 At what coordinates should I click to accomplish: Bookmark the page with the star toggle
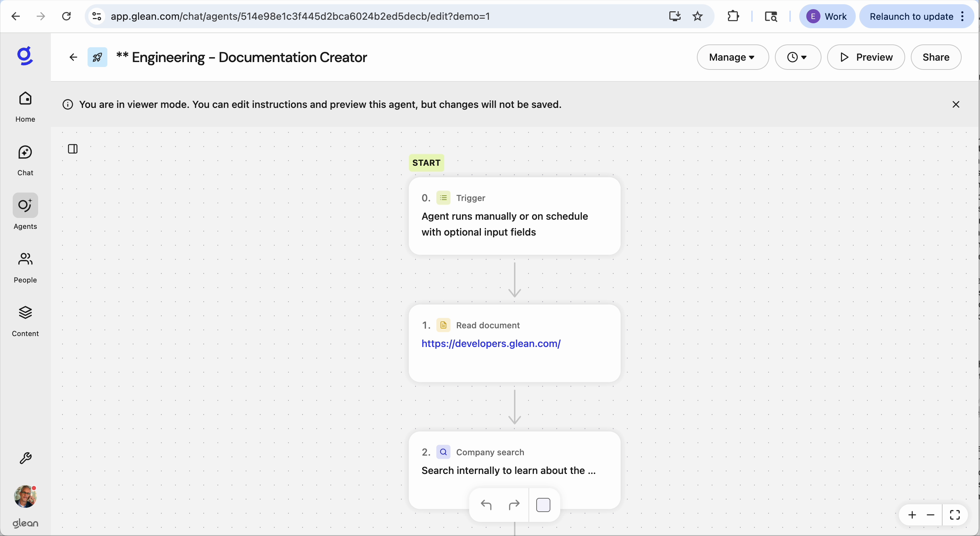[x=698, y=16]
